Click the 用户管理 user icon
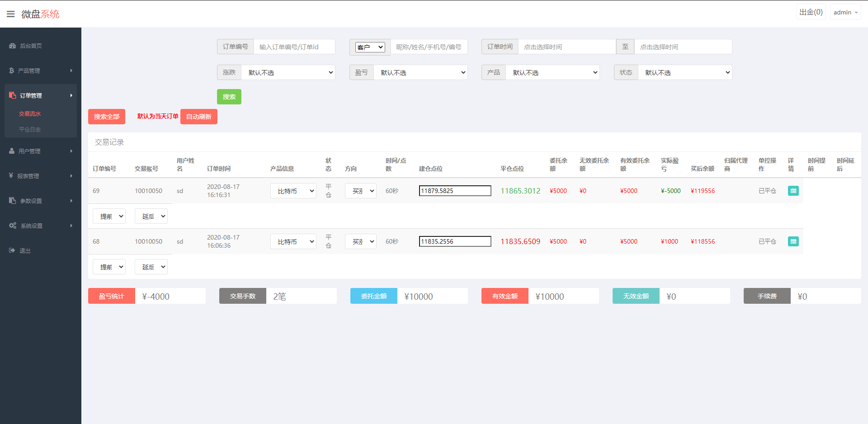This screenshot has height=424, width=868. (x=12, y=151)
